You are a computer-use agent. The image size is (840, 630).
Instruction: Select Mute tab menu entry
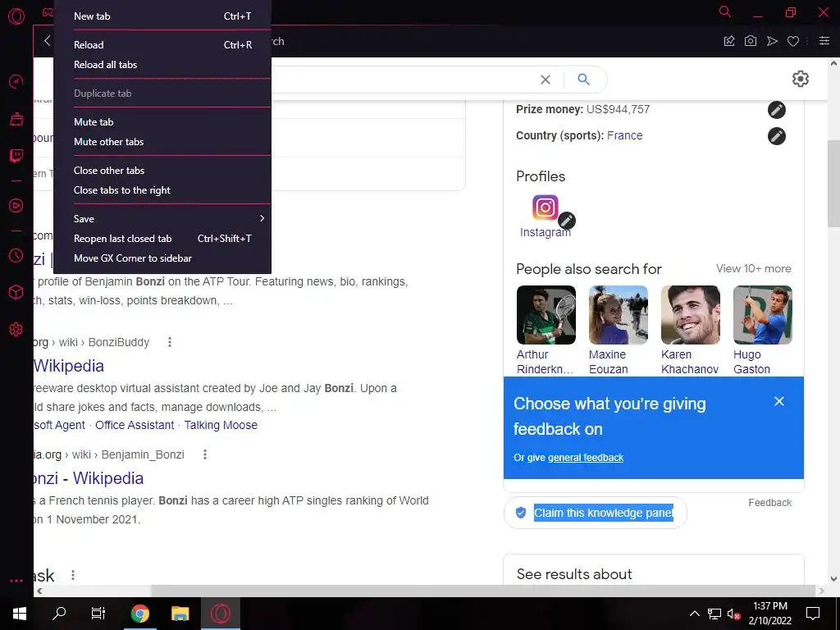coord(162,122)
